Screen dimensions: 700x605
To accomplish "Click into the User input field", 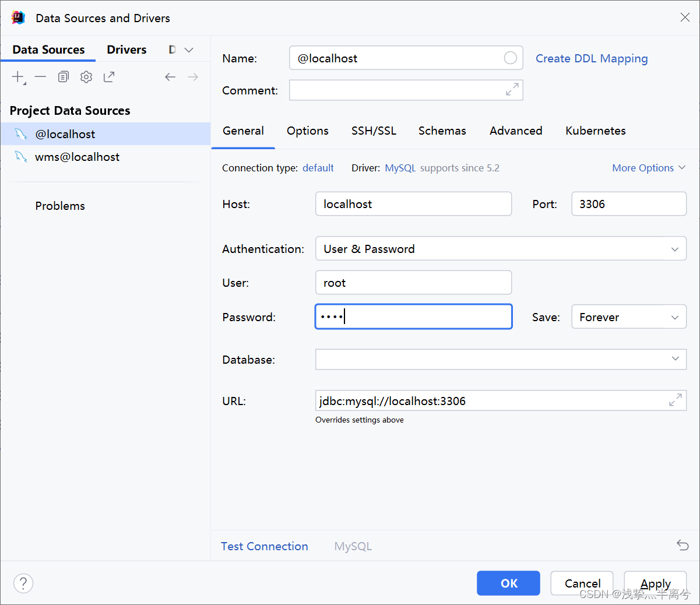I will pos(414,283).
